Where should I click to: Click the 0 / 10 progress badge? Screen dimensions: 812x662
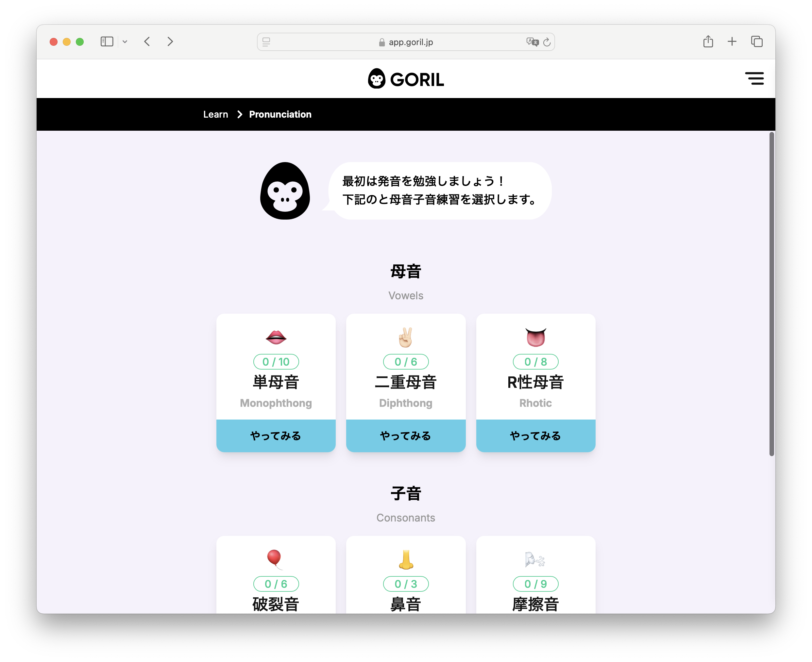tap(276, 361)
